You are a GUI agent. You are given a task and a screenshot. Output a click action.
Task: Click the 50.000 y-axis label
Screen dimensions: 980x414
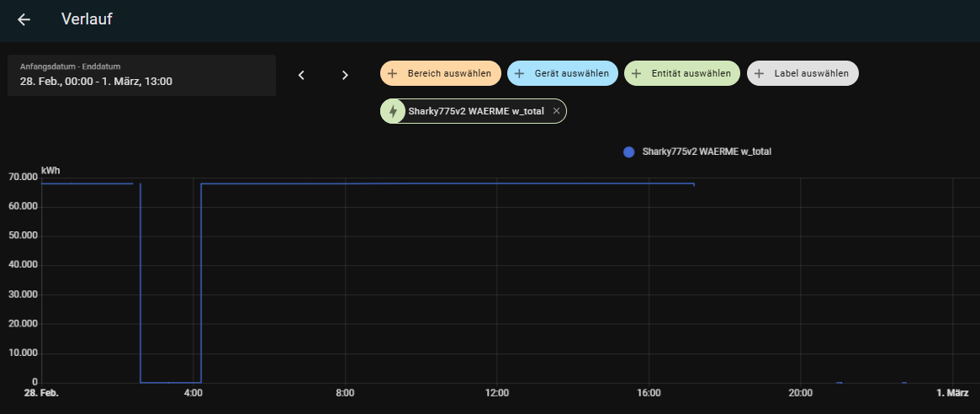pos(23,236)
